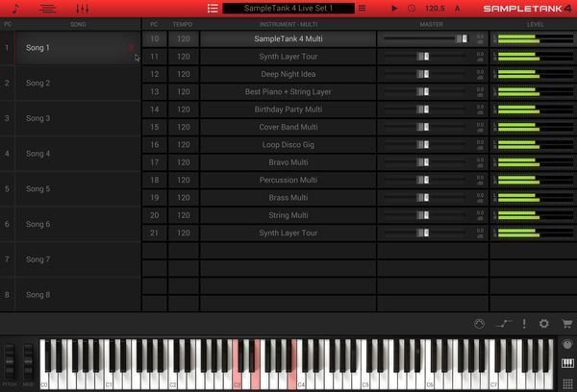
Task: Open the parts list view icon
Action: [48, 8]
